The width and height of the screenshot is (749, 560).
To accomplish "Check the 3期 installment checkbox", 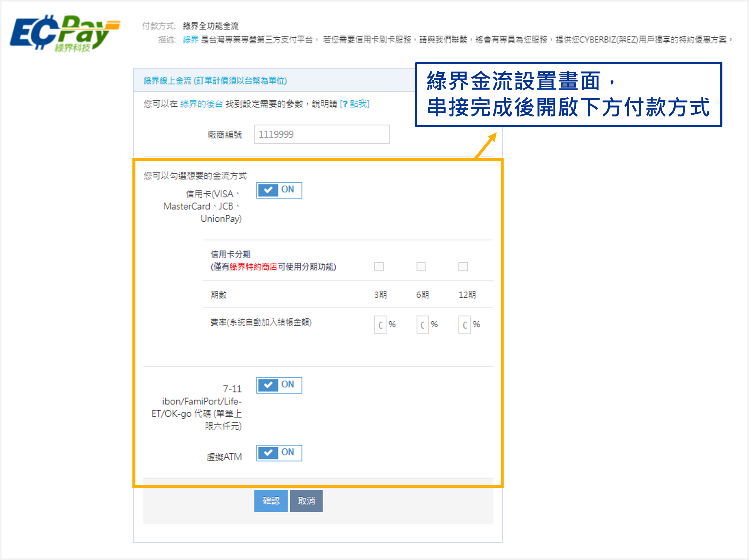I will click(x=379, y=267).
